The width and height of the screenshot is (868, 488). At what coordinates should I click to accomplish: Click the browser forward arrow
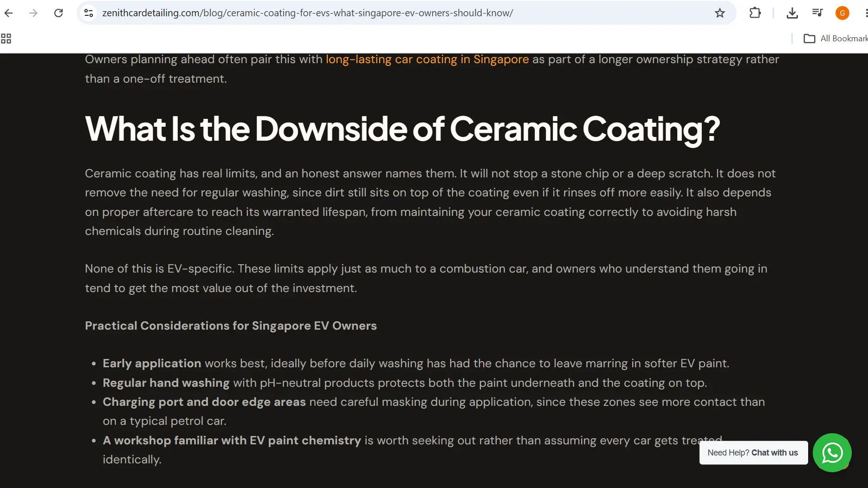click(x=33, y=13)
